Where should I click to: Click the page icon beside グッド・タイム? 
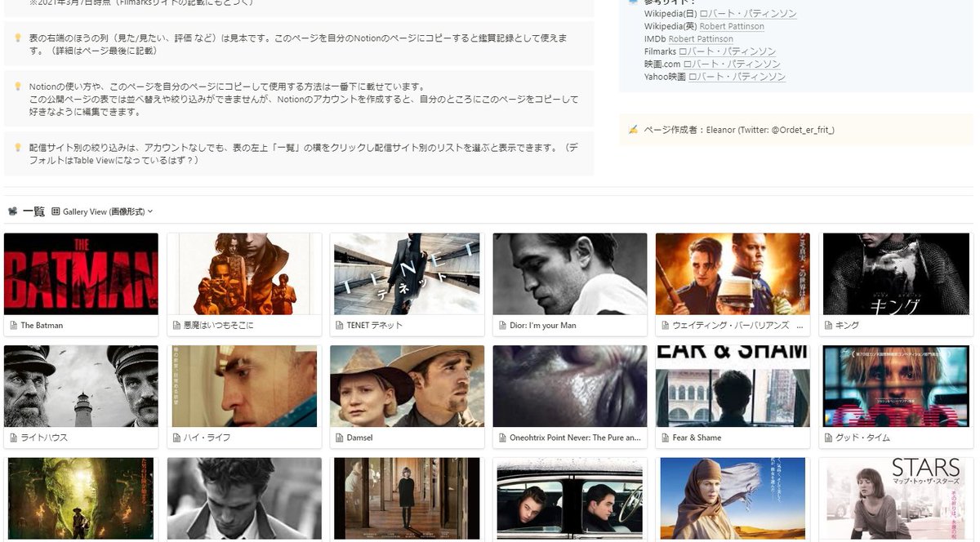828,438
